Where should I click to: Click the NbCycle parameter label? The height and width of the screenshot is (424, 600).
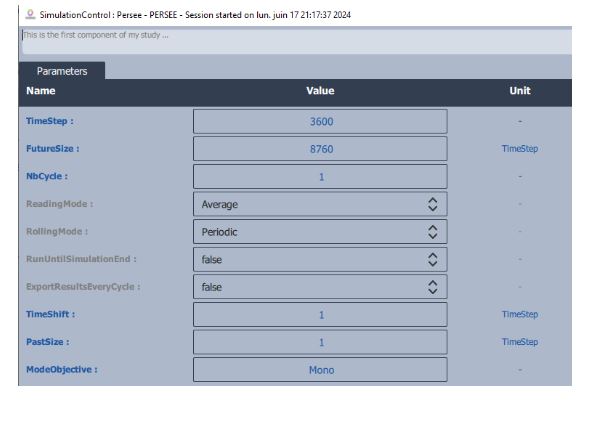pos(47,176)
